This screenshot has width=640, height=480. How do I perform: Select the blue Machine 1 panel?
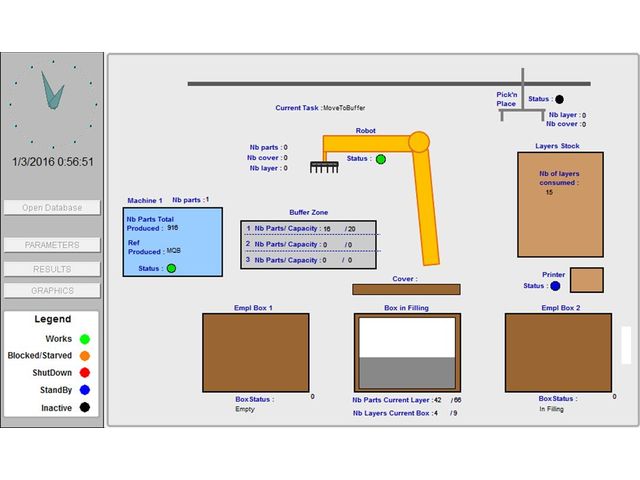click(x=173, y=241)
